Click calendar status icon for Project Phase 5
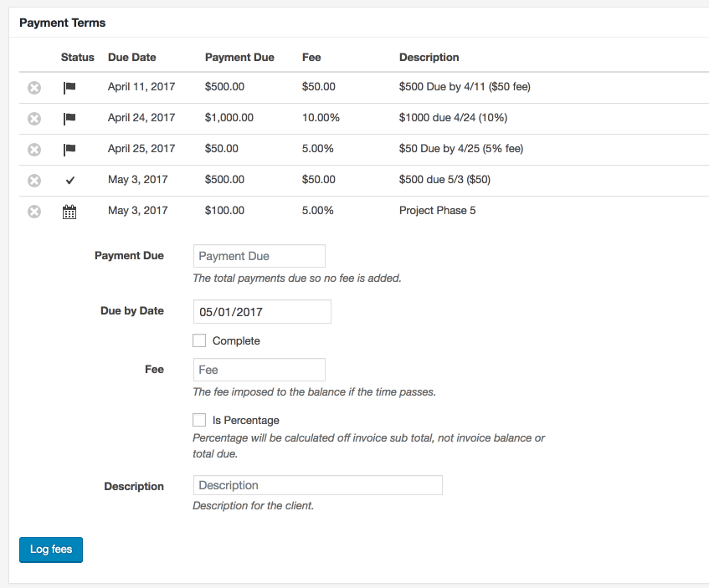Image resolution: width=709 pixels, height=588 pixels. [69, 212]
